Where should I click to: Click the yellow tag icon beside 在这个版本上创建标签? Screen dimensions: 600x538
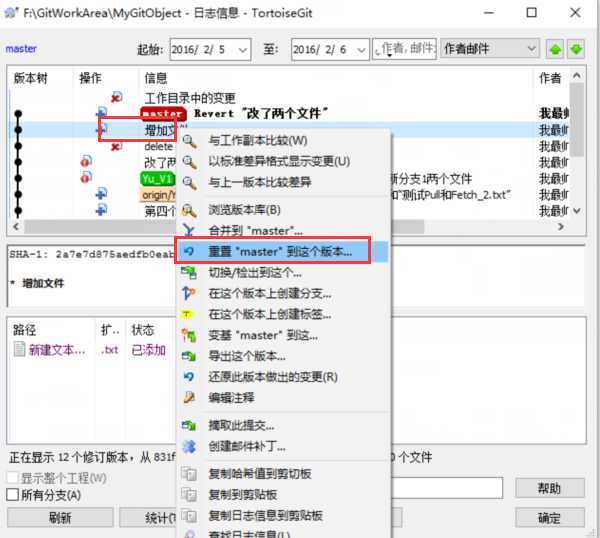[187, 314]
